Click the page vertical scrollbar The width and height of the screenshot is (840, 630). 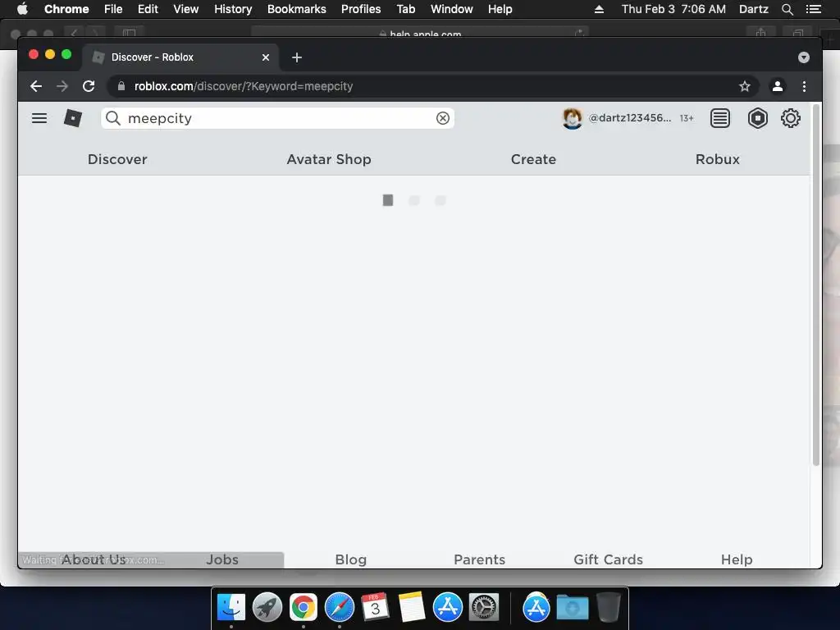tap(816, 285)
